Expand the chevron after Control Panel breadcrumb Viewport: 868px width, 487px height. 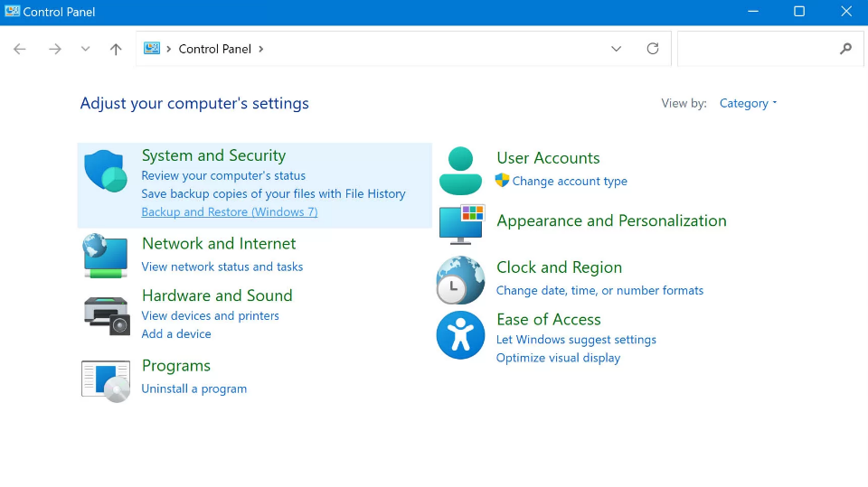[261, 49]
